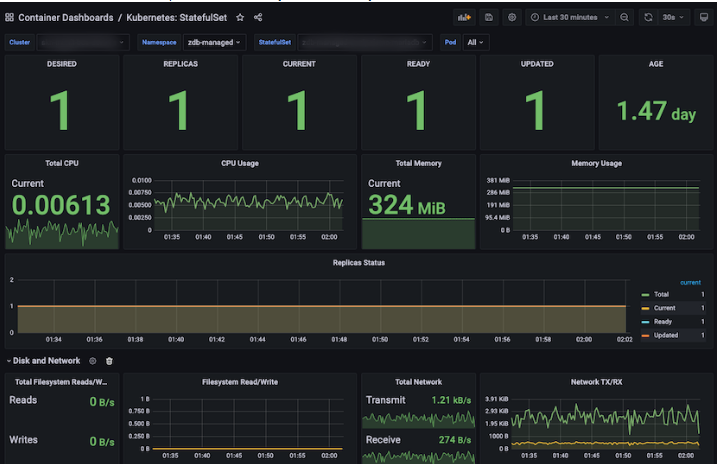
Task: Click the Reads 0 B/s value
Action: pyautogui.click(x=102, y=402)
